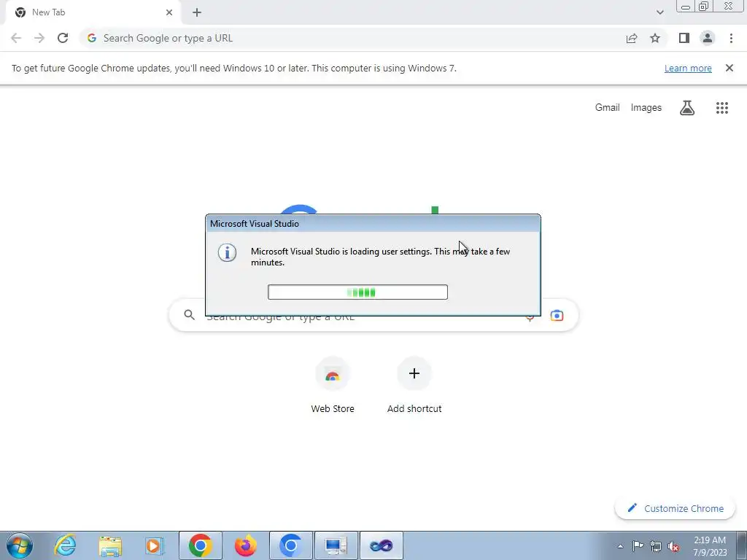
Task: Click the forward navigation arrow in Chrome
Action: tap(39, 38)
